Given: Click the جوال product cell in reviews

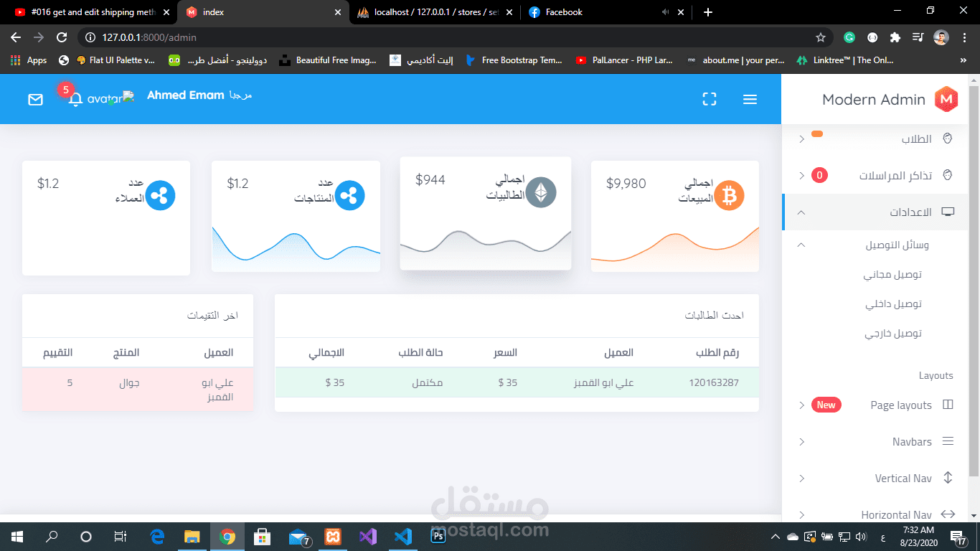Looking at the screenshot, I should 129,382.
